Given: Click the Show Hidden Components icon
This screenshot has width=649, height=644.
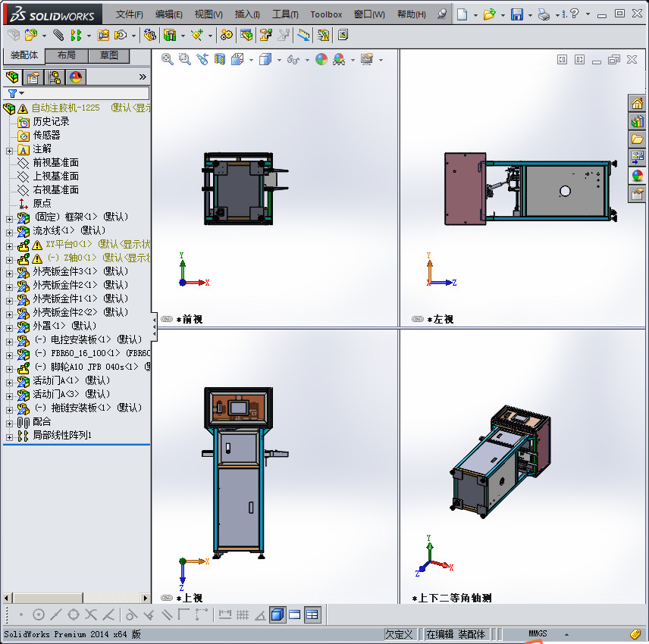Looking at the screenshot, I should (x=150, y=35).
